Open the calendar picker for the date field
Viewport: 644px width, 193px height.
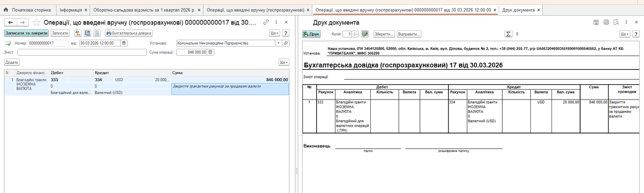tap(124, 43)
